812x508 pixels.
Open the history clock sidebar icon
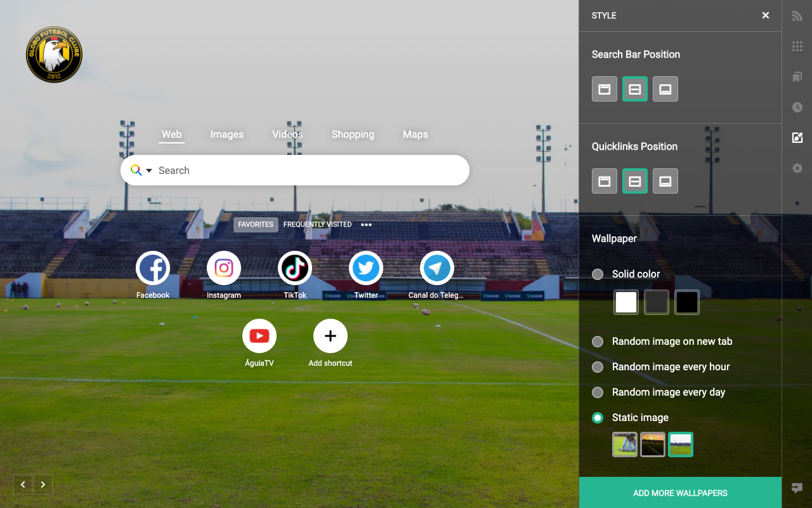(x=797, y=107)
